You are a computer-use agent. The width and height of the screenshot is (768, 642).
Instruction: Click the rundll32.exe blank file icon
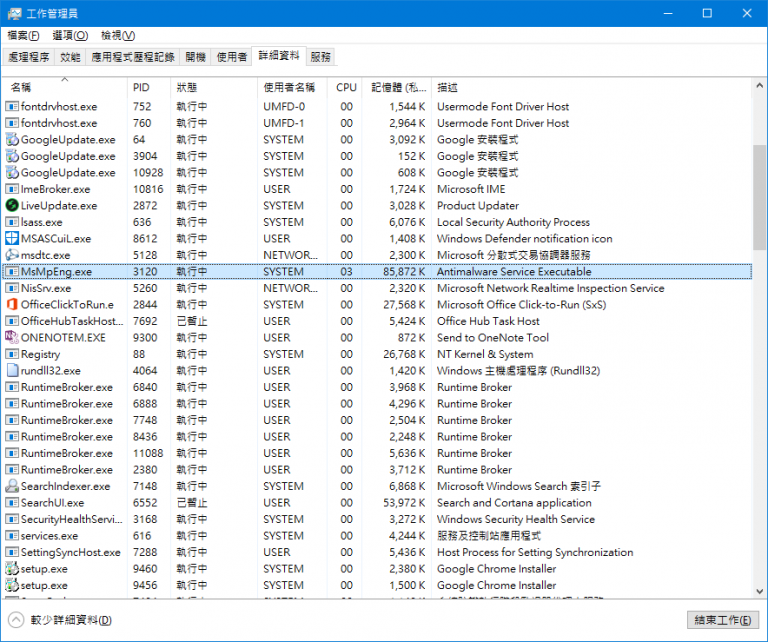pyautogui.click(x=12, y=371)
